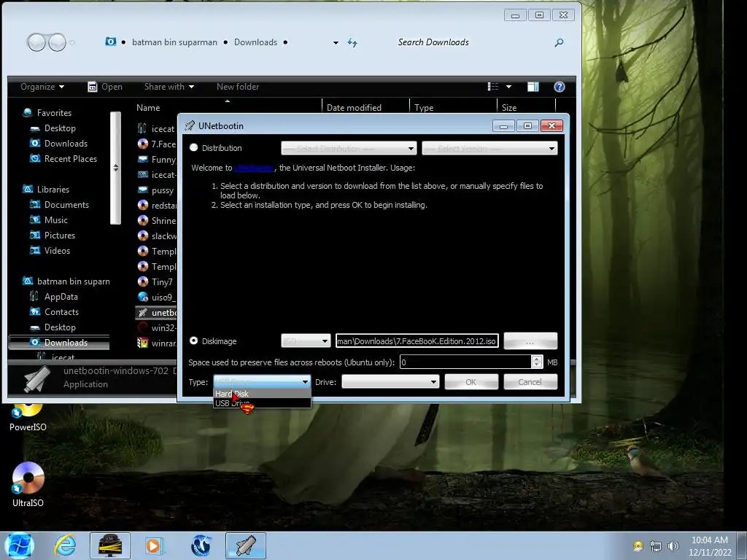Open Contacts folder in navigation pane

(61, 312)
